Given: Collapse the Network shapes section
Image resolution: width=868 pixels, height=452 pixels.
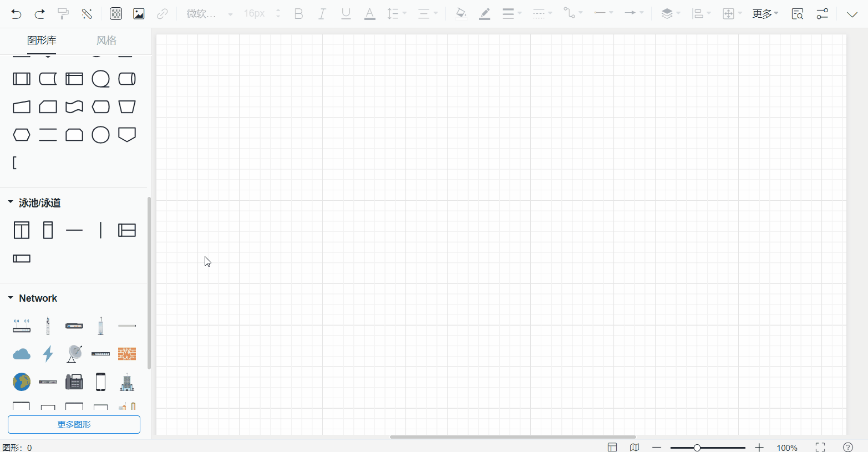Looking at the screenshot, I should [11, 298].
